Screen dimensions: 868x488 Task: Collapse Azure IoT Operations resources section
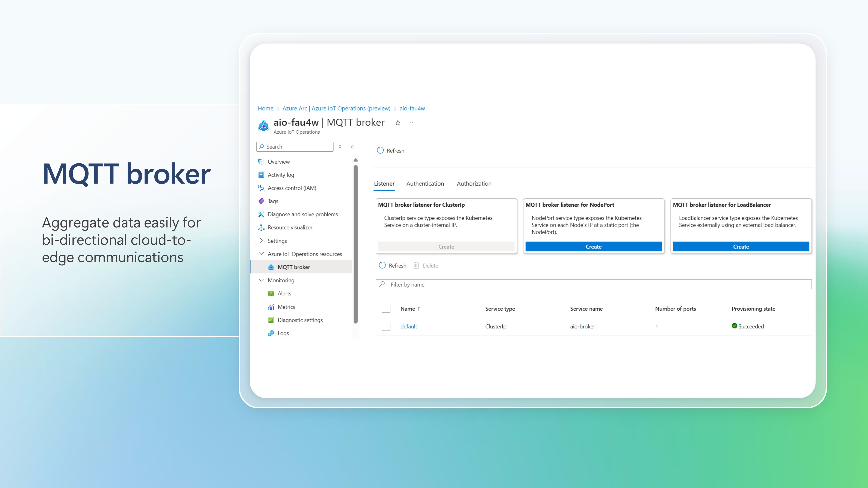261,254
